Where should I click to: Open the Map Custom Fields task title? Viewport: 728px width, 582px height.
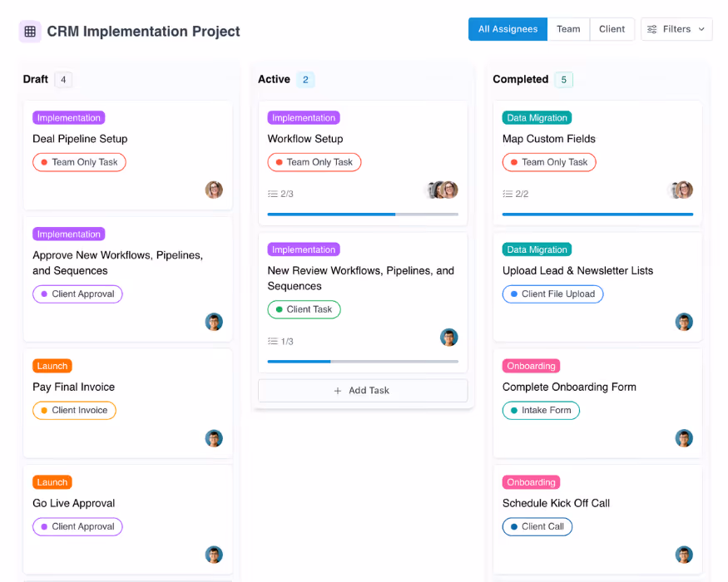pos(549,139)
